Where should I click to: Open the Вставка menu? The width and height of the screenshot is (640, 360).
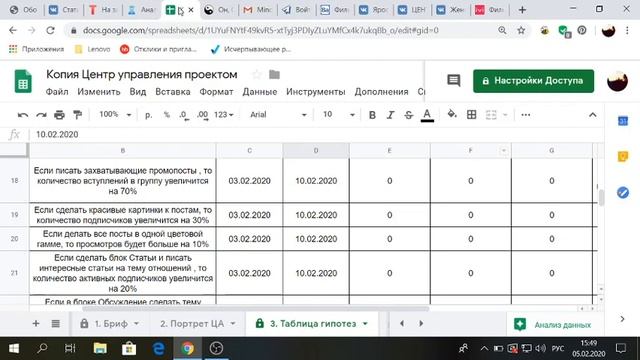(173, 92)
